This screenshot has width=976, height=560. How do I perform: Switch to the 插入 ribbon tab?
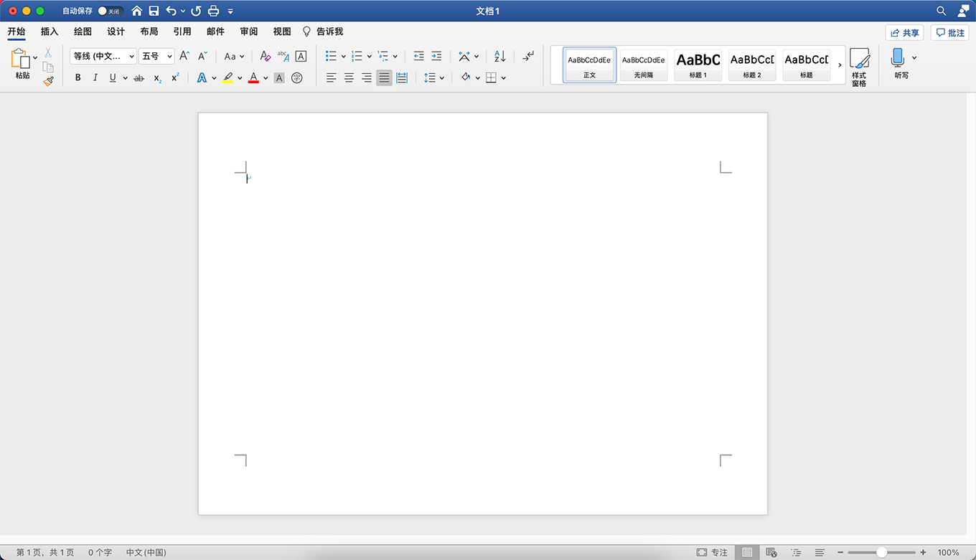point(49,32)
